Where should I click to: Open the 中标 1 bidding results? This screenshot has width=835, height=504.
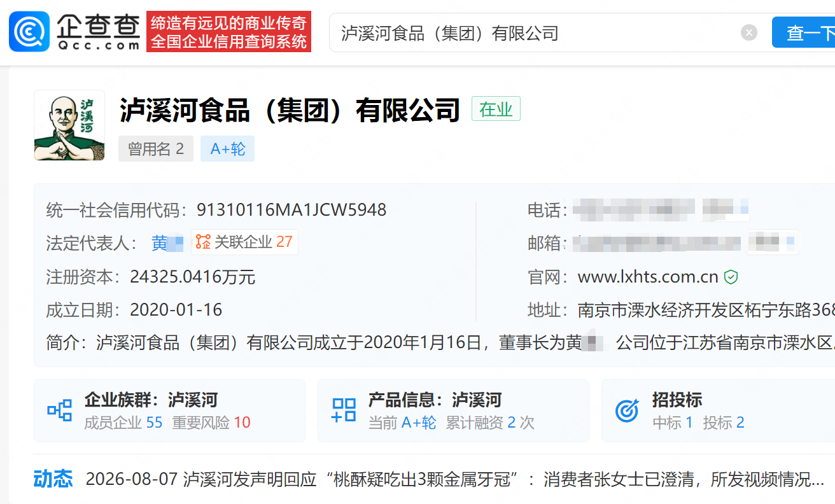coord(672,423)
